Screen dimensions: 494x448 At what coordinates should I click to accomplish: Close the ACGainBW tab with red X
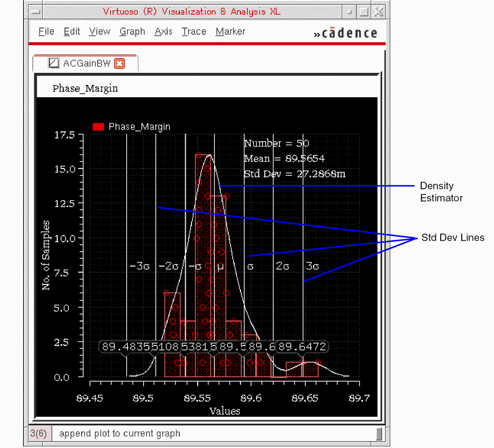pyautogui.click(x=119, y=64)
